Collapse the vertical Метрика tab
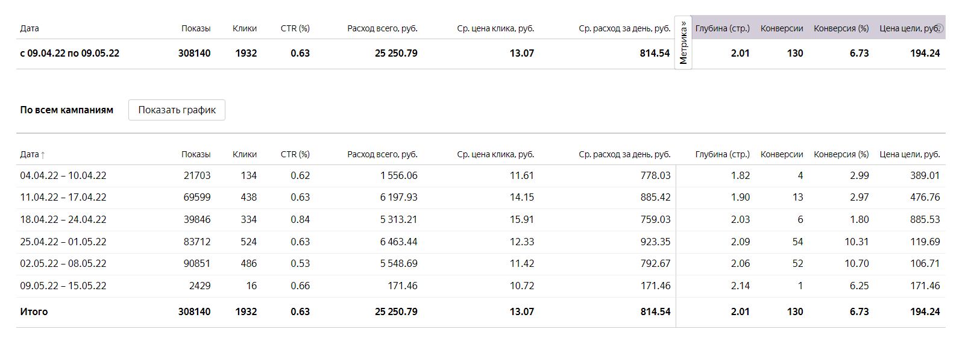 click(x=683, y=43)
